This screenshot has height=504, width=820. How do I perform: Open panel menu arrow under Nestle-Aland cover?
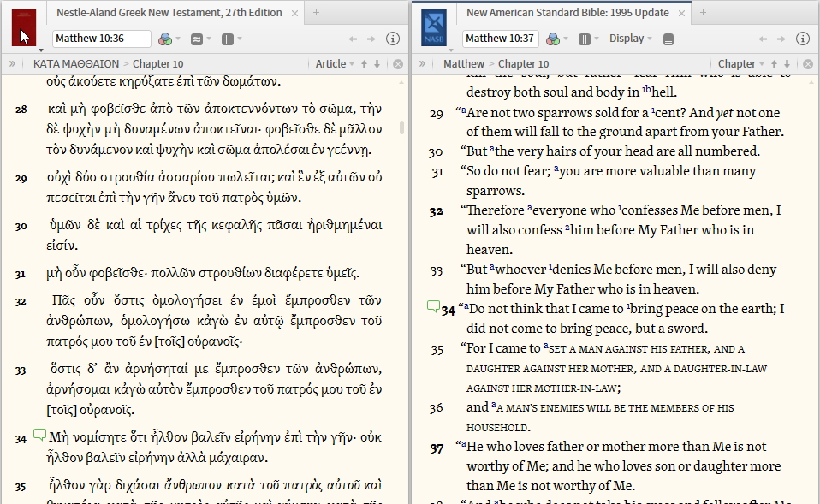point(41,50)
